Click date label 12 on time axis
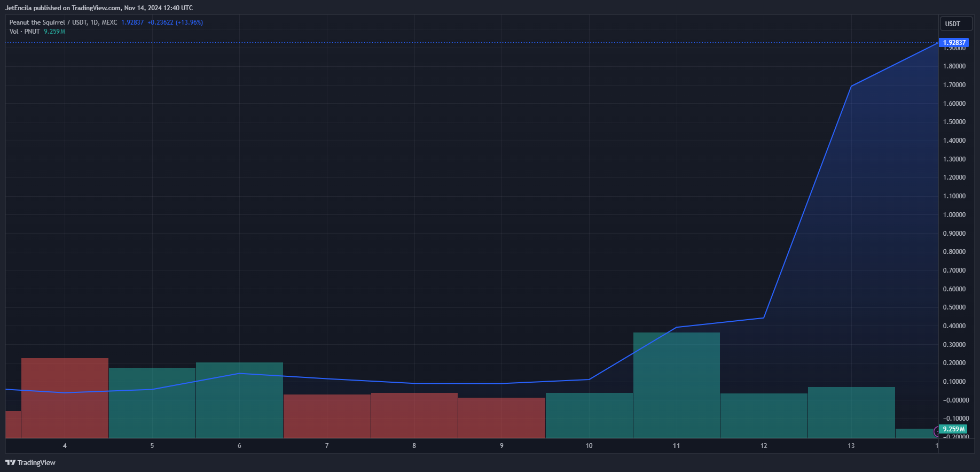 click(764, 446)
